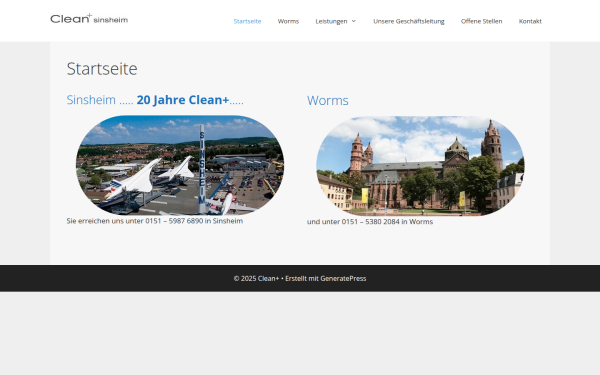Open Offene Stellen page
Viewport: 600px width, 375px height.
481,21
